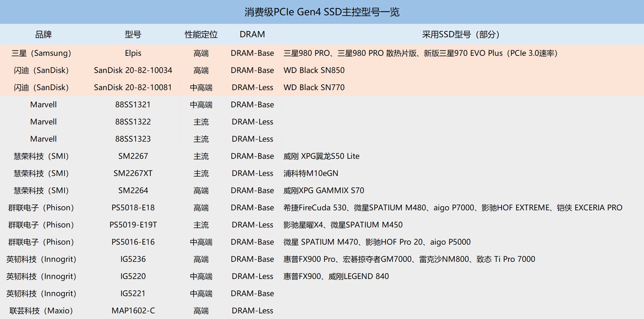
Task: Select the 88SS1322 model cell
Action: pyautogui.click(x=133, y=122)
